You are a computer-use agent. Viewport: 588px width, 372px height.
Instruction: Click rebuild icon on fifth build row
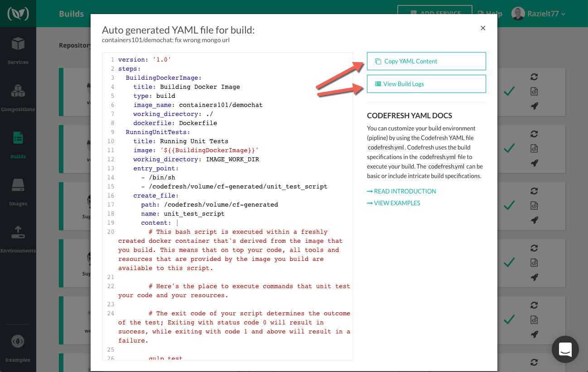click(534, 305)
